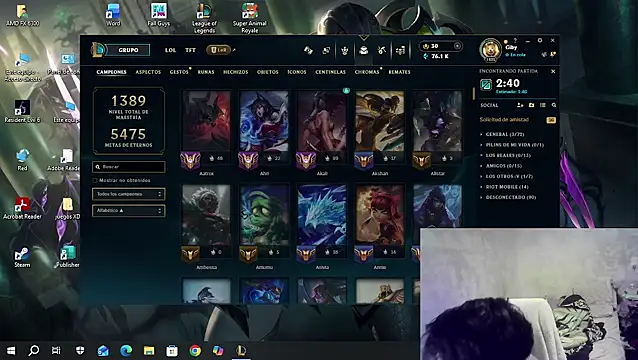Enable Mostrar no obtenidos checkbox
The image size is (638, 360).
click(95, 180)
